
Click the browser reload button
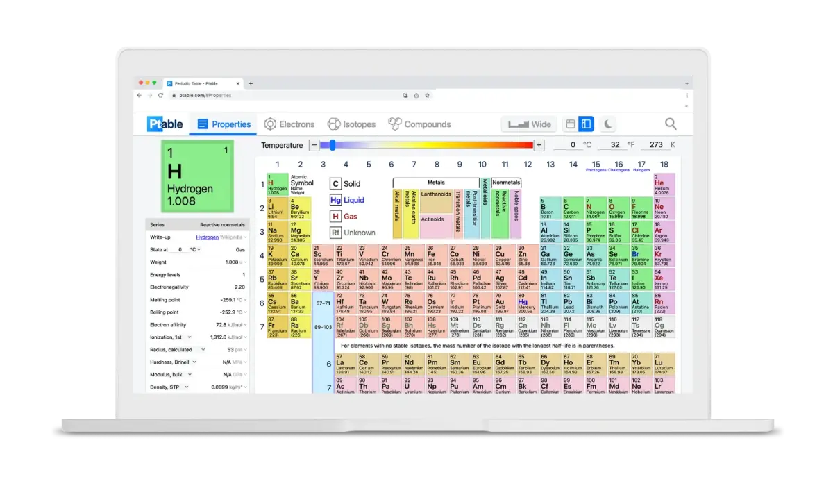(162, 95)
